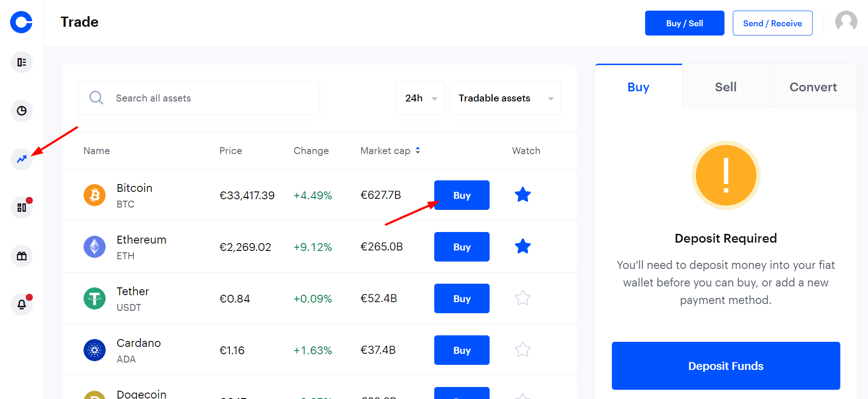This screenshot has width=868, height=399.
Task: Open the Assets dashboard sidebar icon
Action: click(22, 62)
